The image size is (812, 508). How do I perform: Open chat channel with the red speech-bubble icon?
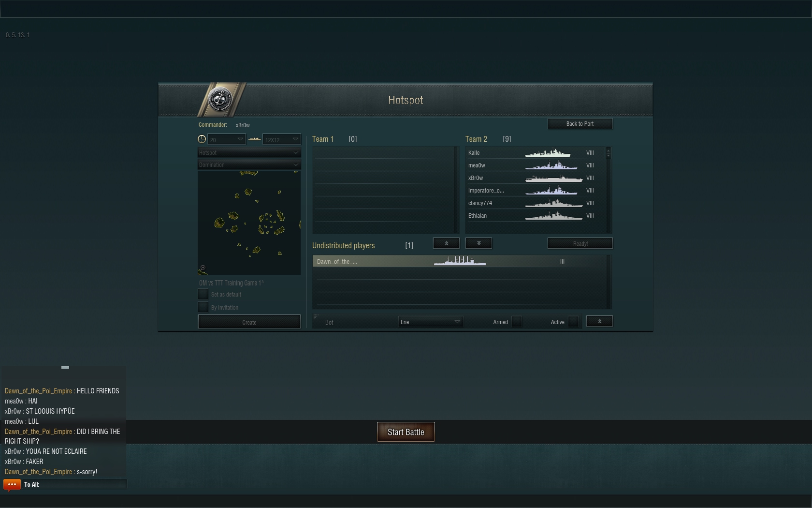tap(12, 484)
